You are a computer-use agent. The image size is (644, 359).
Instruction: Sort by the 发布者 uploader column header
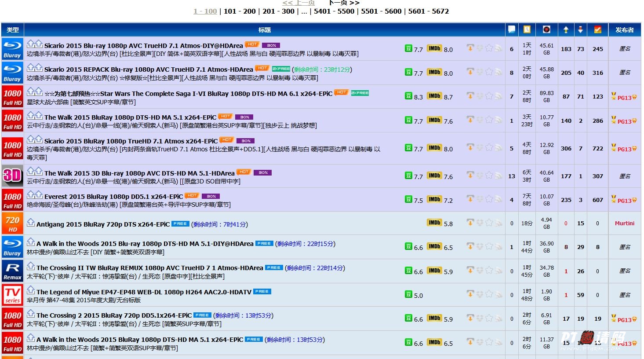[x=624, y=29]
